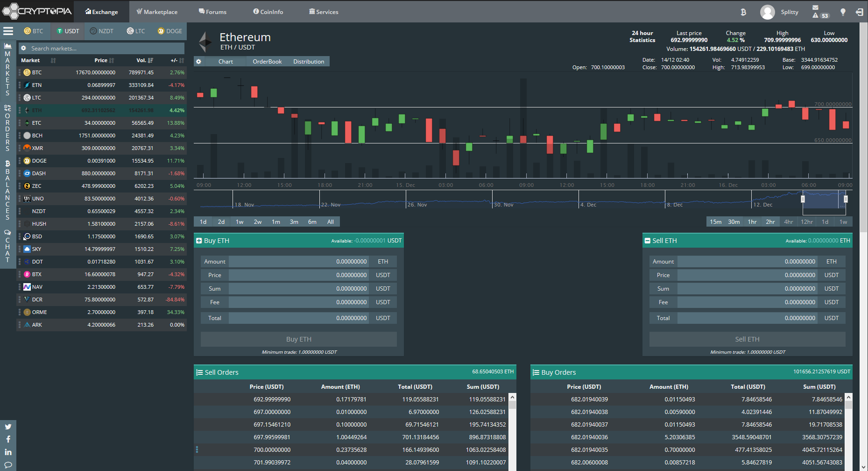Select the XMR market row

[102, 148]
